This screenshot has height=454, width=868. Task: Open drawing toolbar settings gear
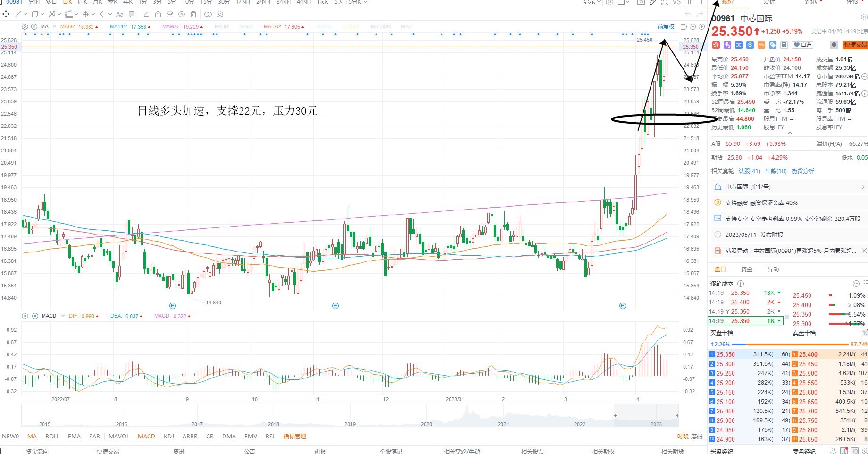tap(220, 14)
